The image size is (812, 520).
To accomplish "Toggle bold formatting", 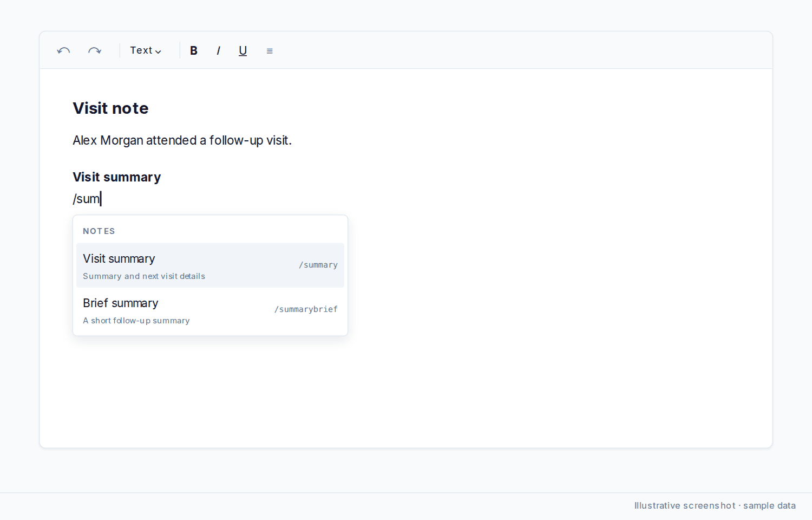I will point(194,50).
